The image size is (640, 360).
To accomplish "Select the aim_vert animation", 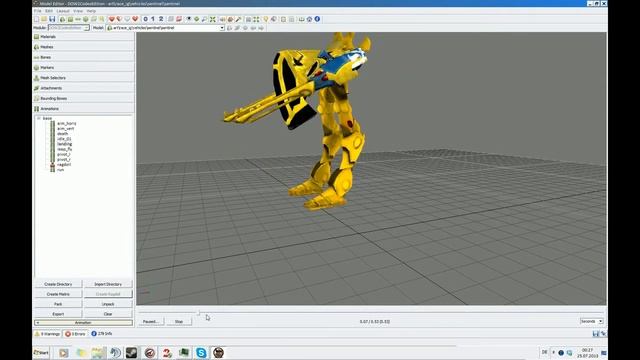I will tap(66, 129).
